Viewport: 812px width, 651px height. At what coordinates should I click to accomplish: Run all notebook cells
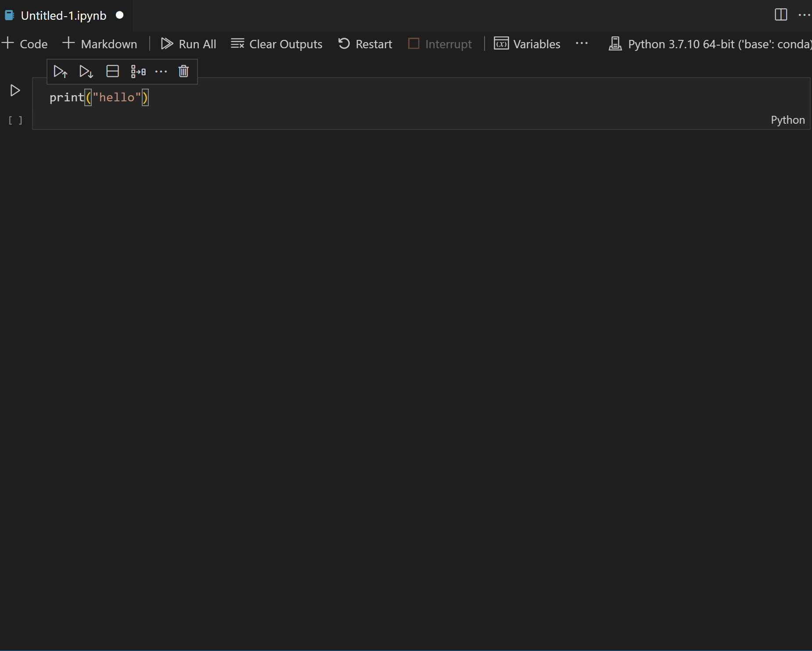coord(188,44)
